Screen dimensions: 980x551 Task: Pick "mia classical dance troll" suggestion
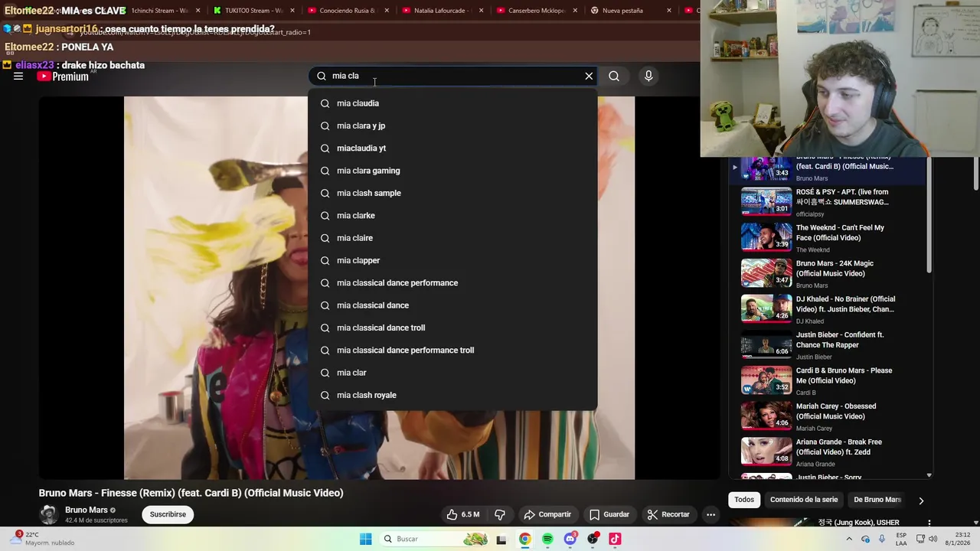[452, 328]
